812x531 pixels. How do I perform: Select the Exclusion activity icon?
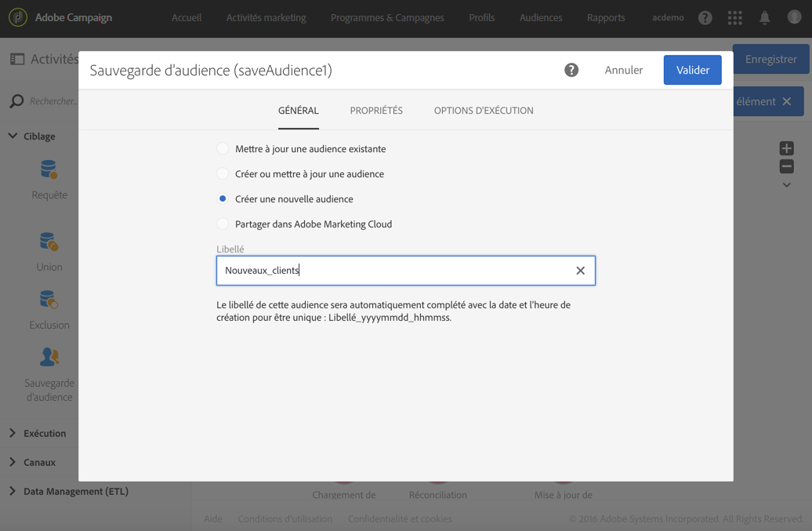pyautogui.click(x=49, y=300)
